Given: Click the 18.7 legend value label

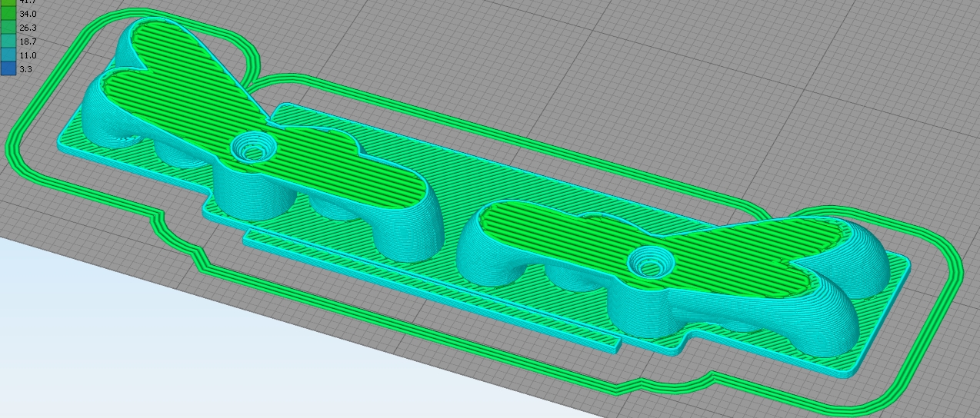Looking at the screenshot, I should [28, 41].
